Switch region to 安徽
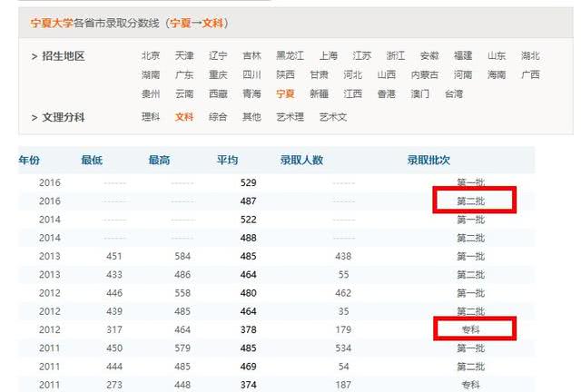This screenshot has width=581, height=392. click(x=429, y=55)
